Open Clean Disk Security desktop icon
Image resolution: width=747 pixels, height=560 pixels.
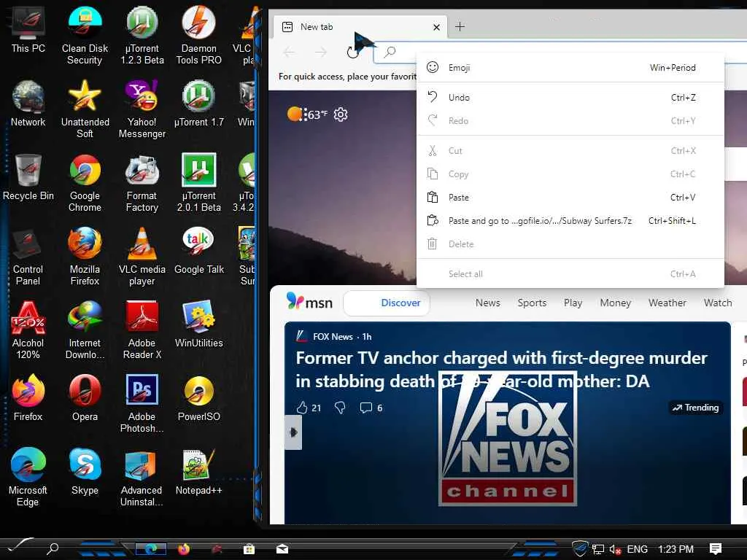click(x=85, y=35)
